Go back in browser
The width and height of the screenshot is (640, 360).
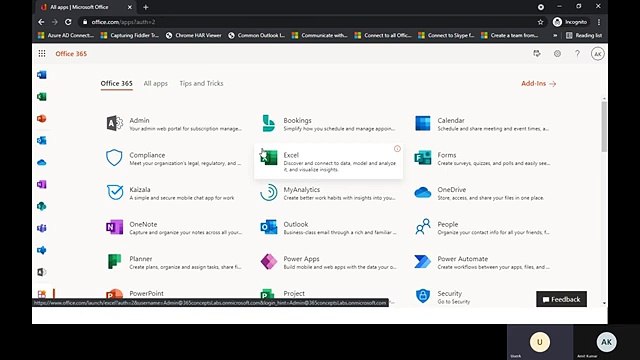click(41, 22)
